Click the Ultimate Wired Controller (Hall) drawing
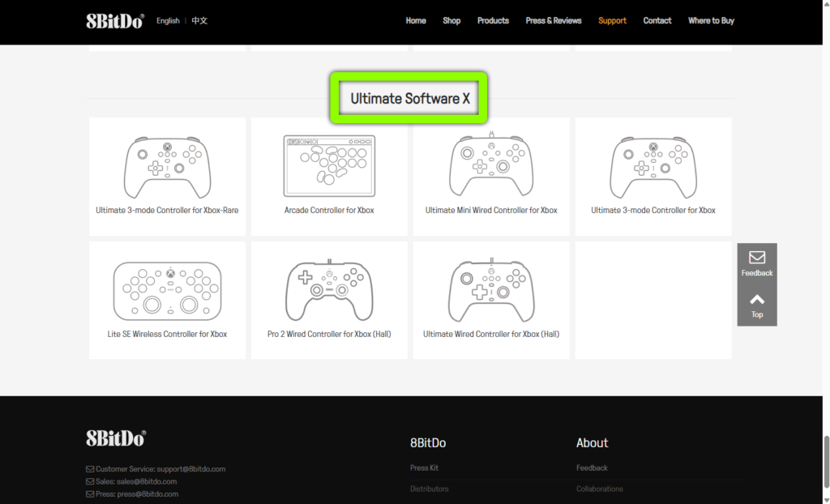 coord(491,289)
